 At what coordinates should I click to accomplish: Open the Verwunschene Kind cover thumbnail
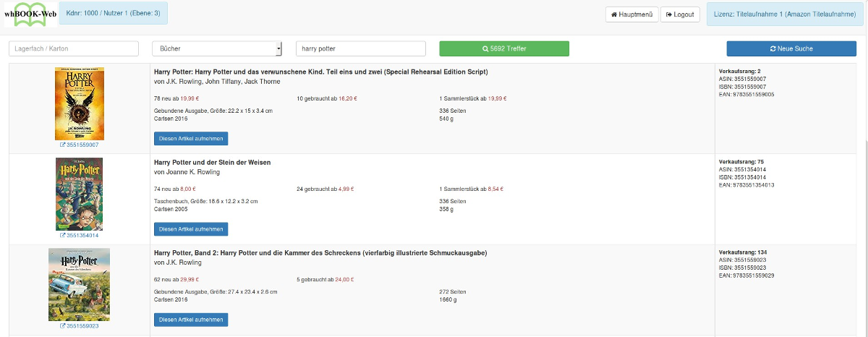(80, 103)
